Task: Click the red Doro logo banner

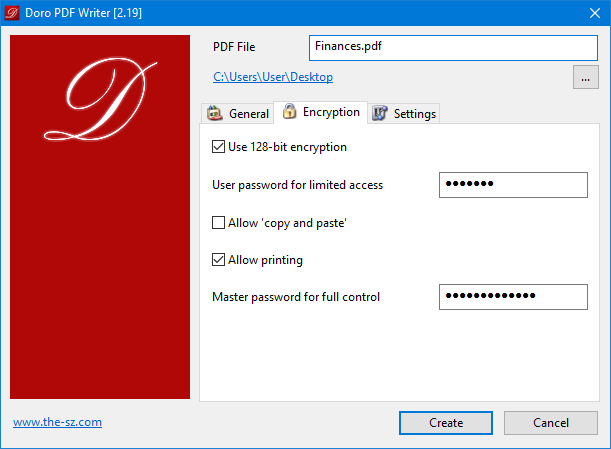Action: 100,217
